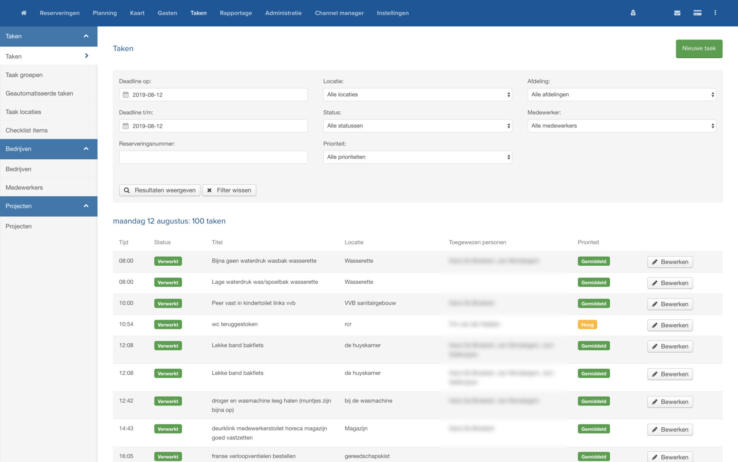This screenshot has height=462, width=738.
Task: Click the right arrow beside Taken sidebar item
Action: coord(87,56)
